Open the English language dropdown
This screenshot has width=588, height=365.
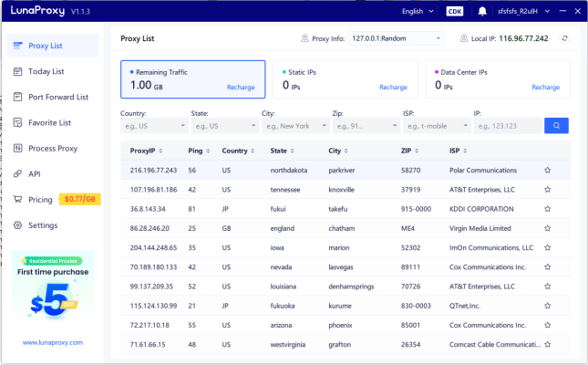point(418,11)
